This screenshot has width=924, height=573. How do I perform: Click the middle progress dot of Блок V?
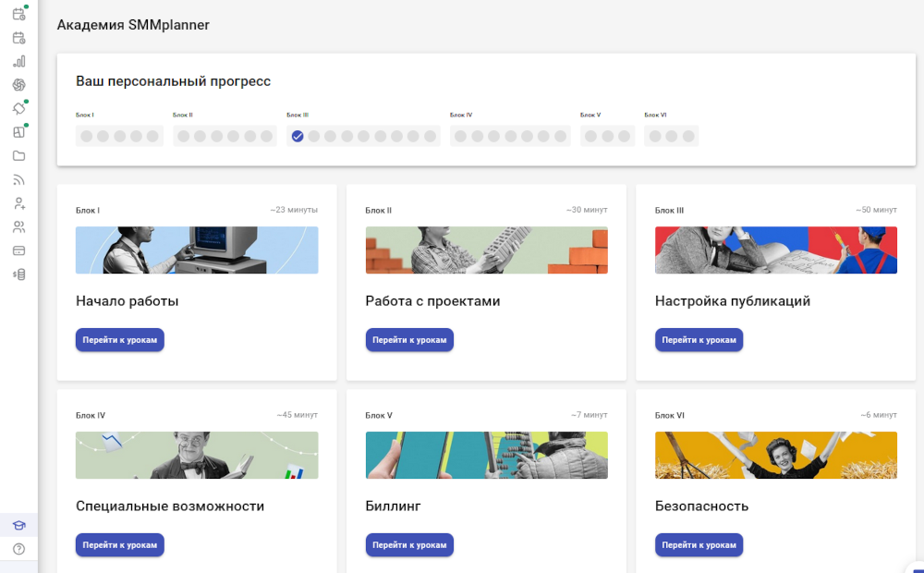(x=608, y=136)
